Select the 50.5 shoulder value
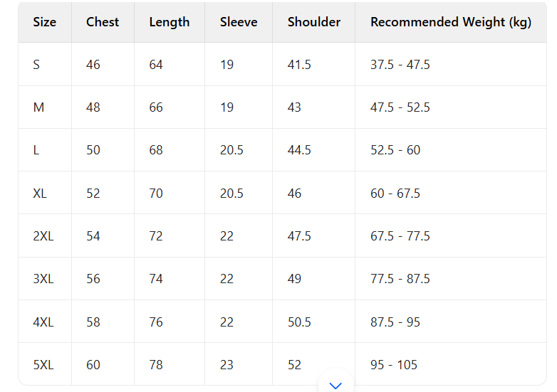This screenshot has height=392, width=557. (299, 322)
